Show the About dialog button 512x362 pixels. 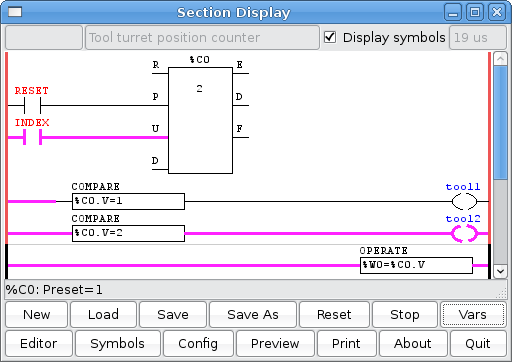413,343
